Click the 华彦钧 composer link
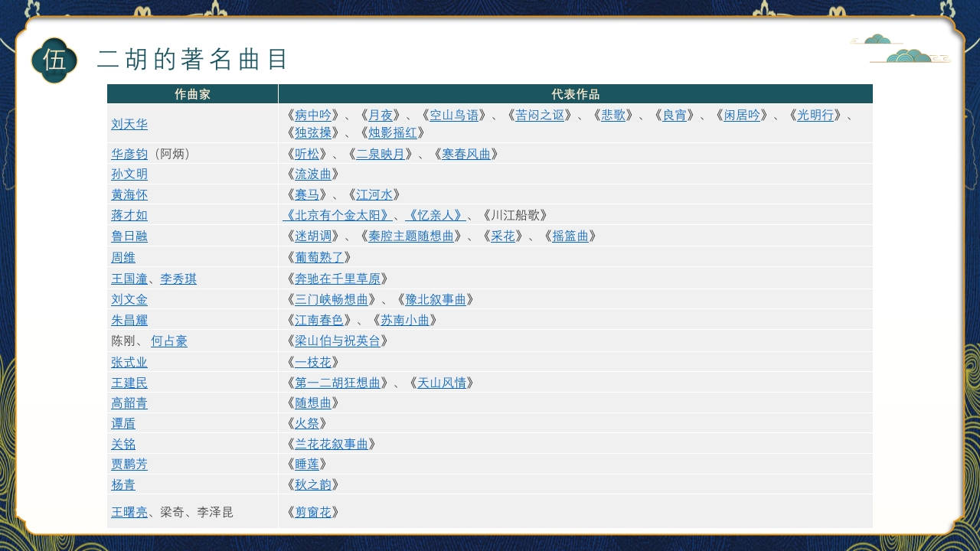Screen dimensions: 980x551 (x=129, y=154)
